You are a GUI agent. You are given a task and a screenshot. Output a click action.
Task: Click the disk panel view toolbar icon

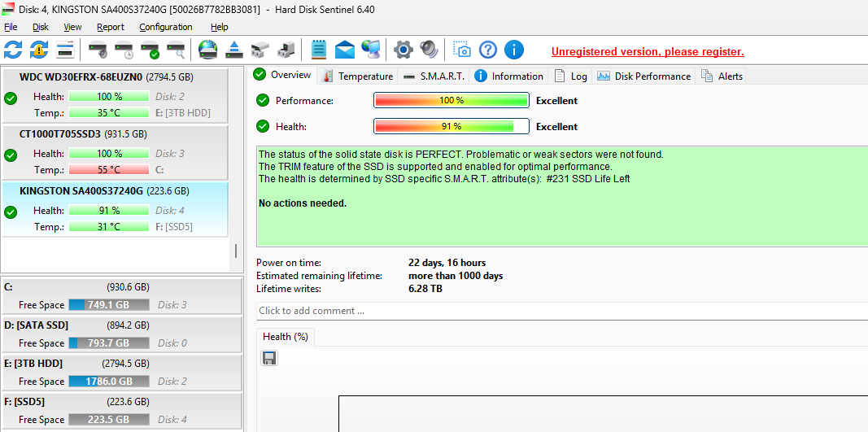point(65,50)
